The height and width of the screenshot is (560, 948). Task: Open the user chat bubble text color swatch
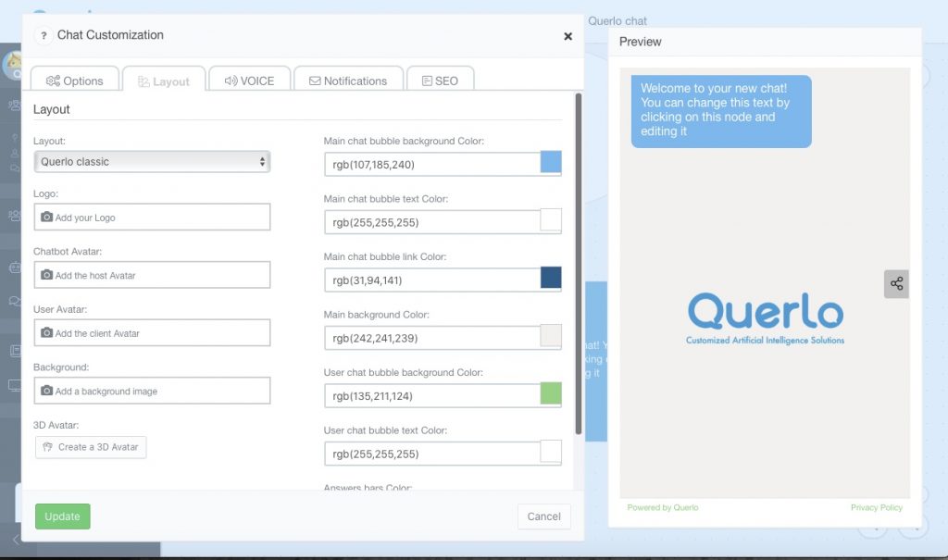pos(551,451)
